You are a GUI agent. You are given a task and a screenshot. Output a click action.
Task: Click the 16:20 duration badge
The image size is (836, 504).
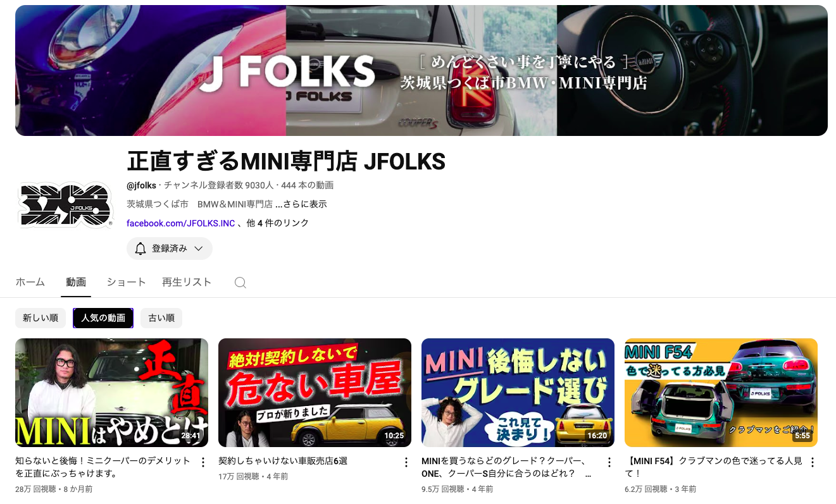click(597, 436)
